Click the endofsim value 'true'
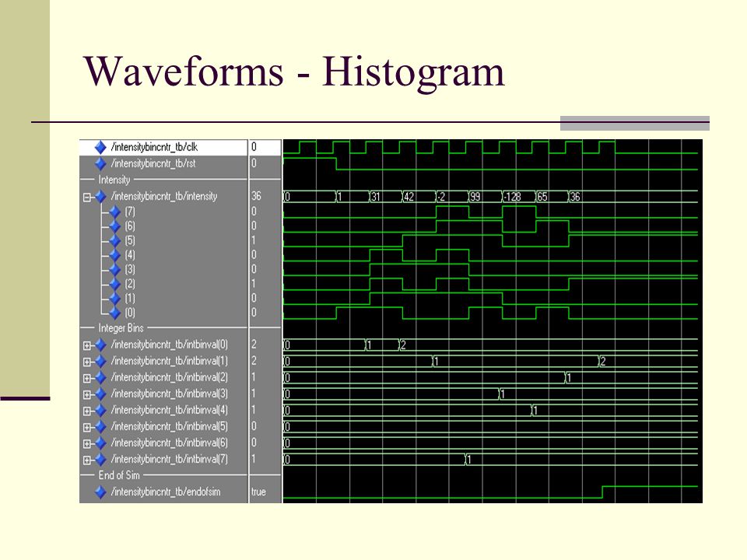Image resolution: width=747 pixels, height=560 pixels. pyautogui.click(x=258, y=492)
